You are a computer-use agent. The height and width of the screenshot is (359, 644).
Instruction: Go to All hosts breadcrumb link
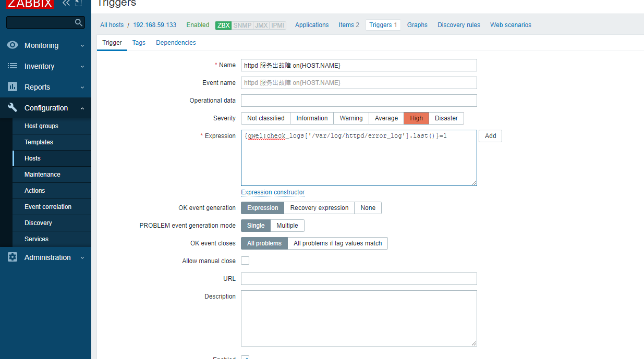coord(112,25)
